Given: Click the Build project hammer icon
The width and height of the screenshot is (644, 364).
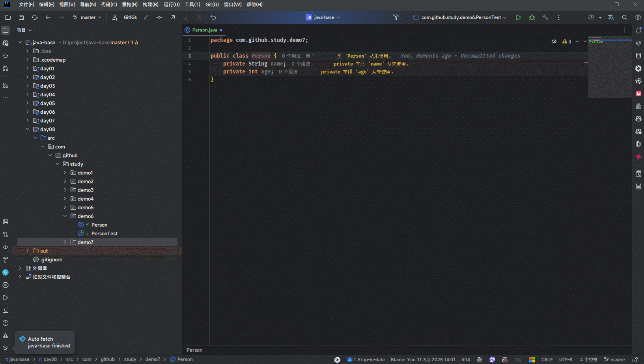Looking at the screenshot, I should [545, 17].
